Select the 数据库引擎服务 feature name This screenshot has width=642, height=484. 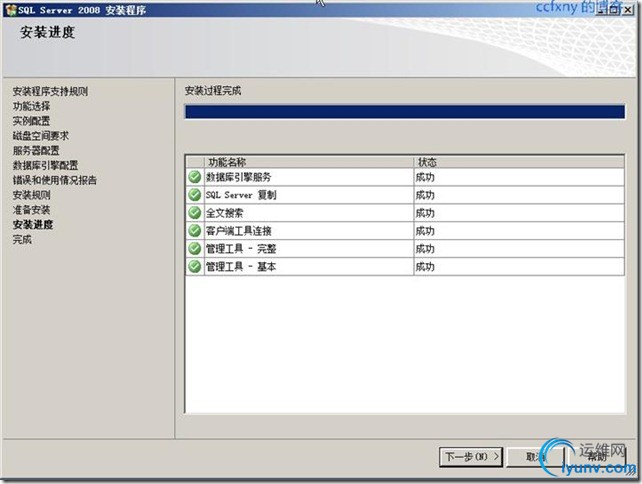point(239,177)
